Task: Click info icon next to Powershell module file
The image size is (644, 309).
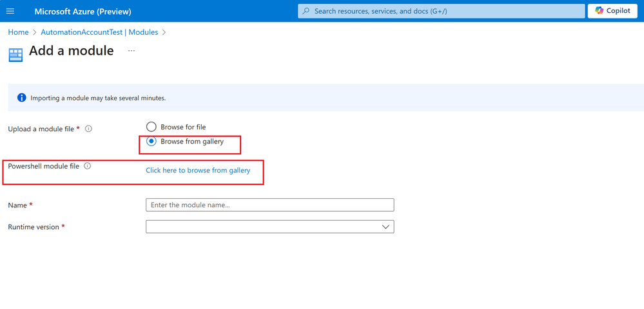Action: (x=87, y=166)
